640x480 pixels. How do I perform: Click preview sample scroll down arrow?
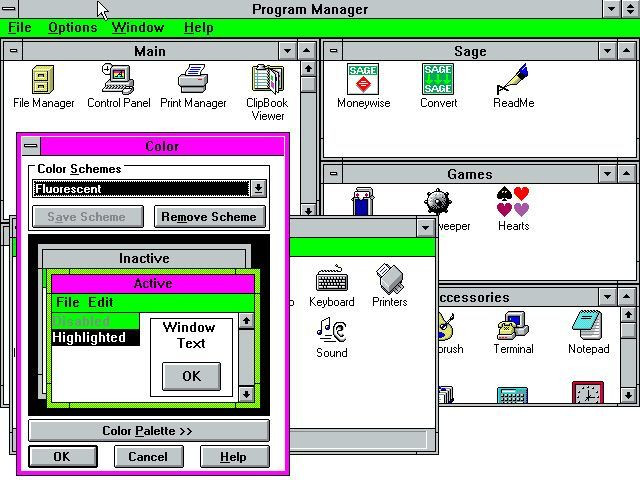click(x=246, y=394)
